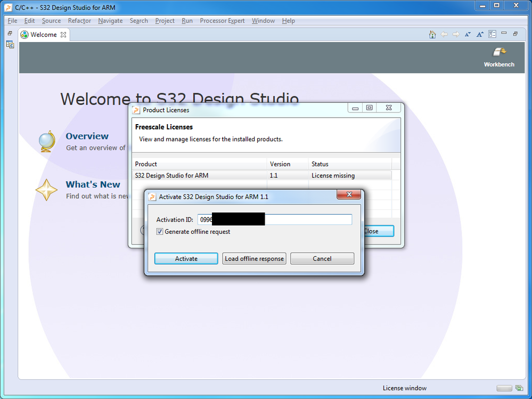This screenshot has width=532, height=399.
Task: Close the Activate S32 Design Studio dialog
Action: pyautogui.click(x=349, y=195)
